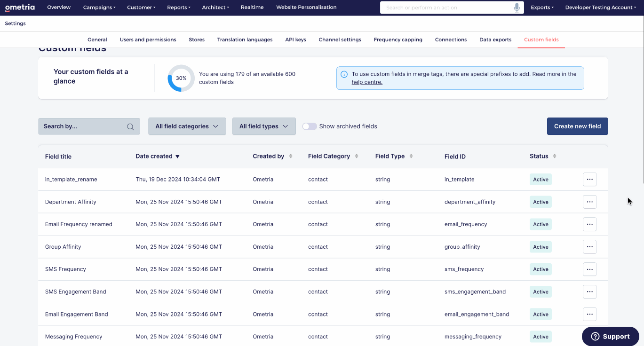Open the All field types dropdown
This screenshot has height=346, width=644.
point(264,126)
